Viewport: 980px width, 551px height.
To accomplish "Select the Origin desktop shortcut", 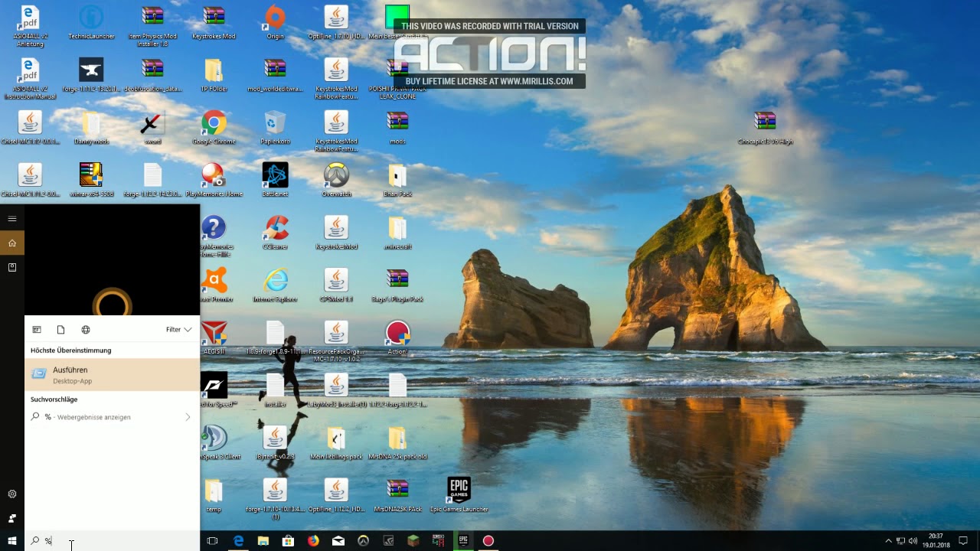I will pyautogui.click(x=275, y=22).
